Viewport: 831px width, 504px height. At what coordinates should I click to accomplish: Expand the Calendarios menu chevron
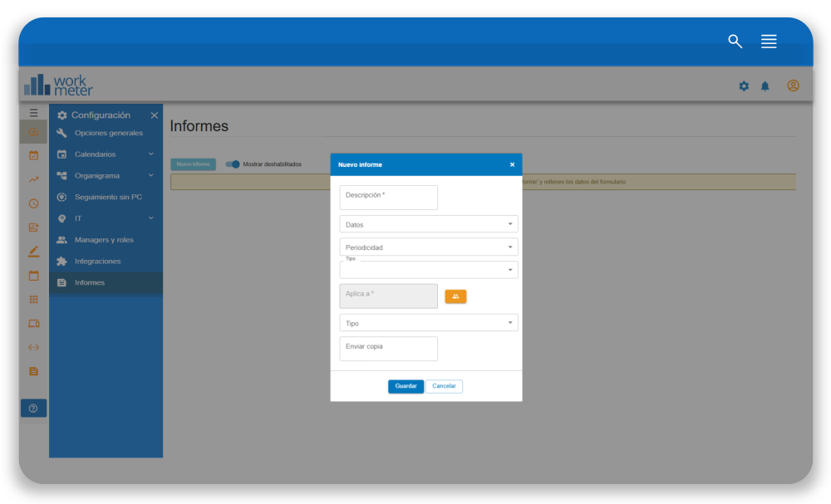(151, 154)
